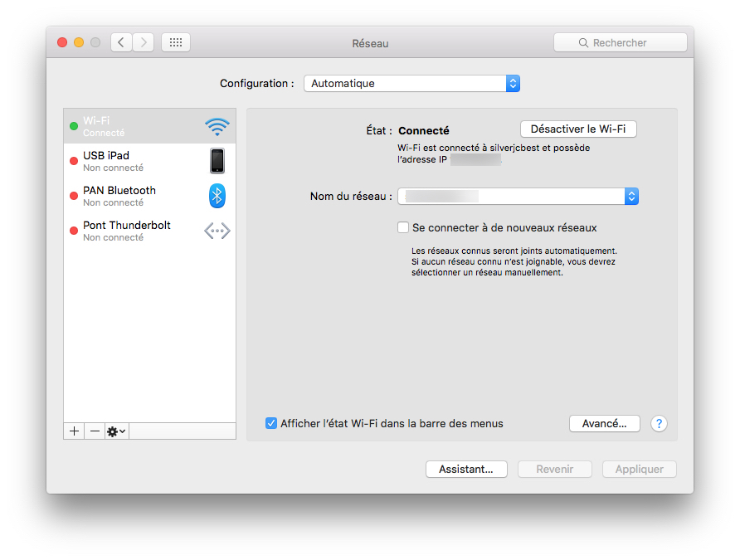740x560 pixels.
Task: Click the Rechercher search field
Action: (620, 42)
